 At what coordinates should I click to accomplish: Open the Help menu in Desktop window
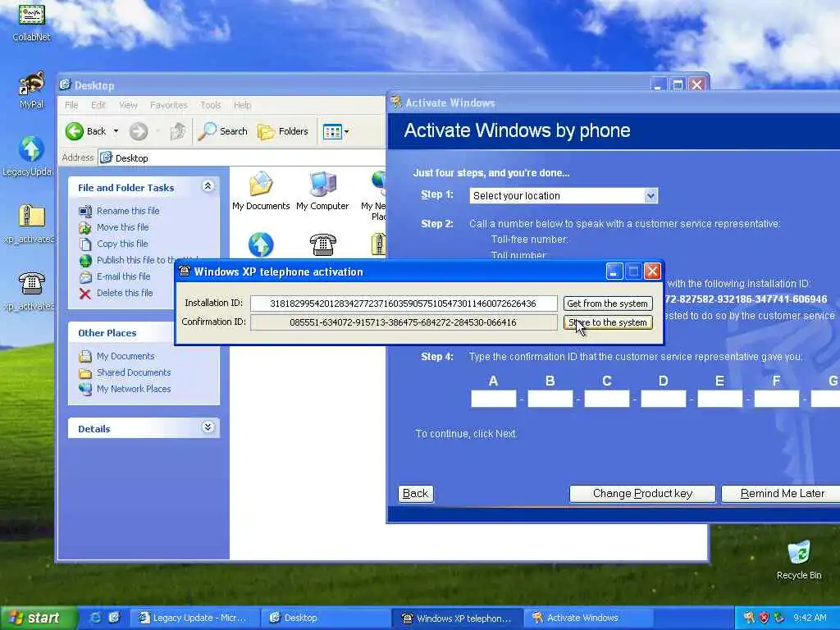pyautogui.click(x=242, y=105)
